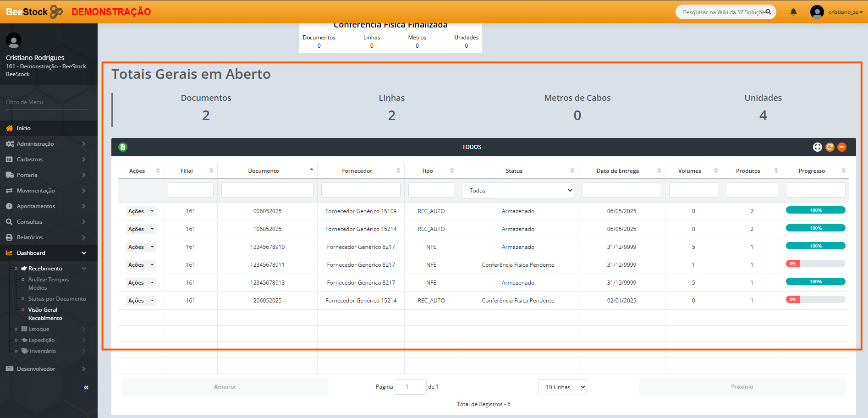Collapse sidebar with double-chevron icon
This screenshot has width=868, height=418.
pos(86,388)
